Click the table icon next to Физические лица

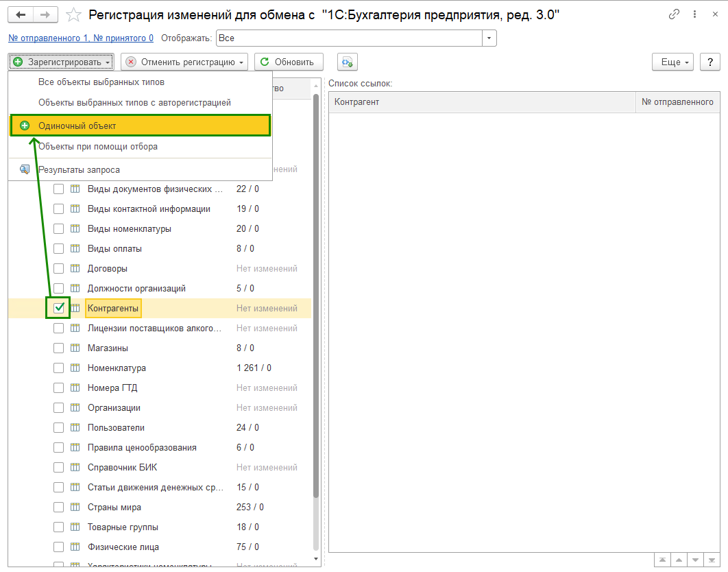click(75, 547)
